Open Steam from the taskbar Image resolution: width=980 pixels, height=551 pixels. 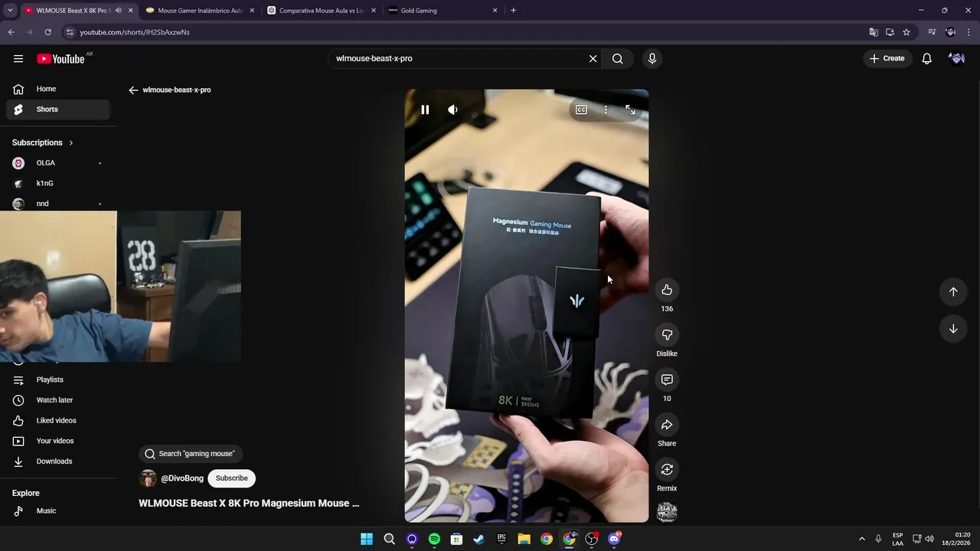[x=479, y=540]
